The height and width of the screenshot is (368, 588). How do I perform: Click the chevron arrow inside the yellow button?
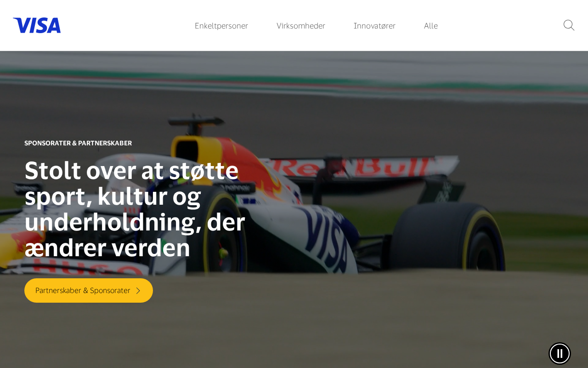pos(138,291)
